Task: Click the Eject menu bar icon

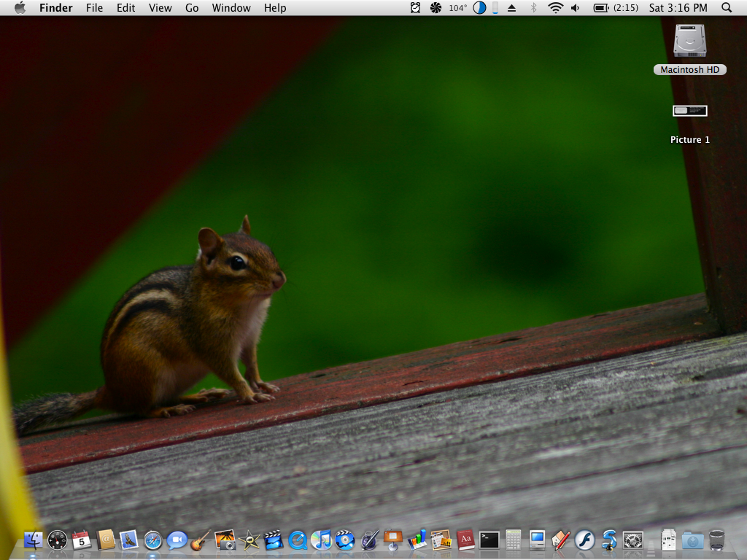Action: 511,7
